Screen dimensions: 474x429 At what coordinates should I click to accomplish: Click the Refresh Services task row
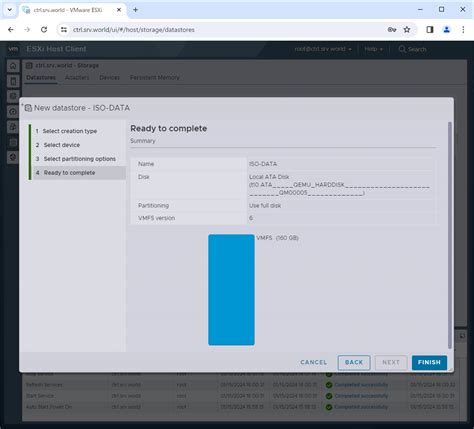coord(240,385)
